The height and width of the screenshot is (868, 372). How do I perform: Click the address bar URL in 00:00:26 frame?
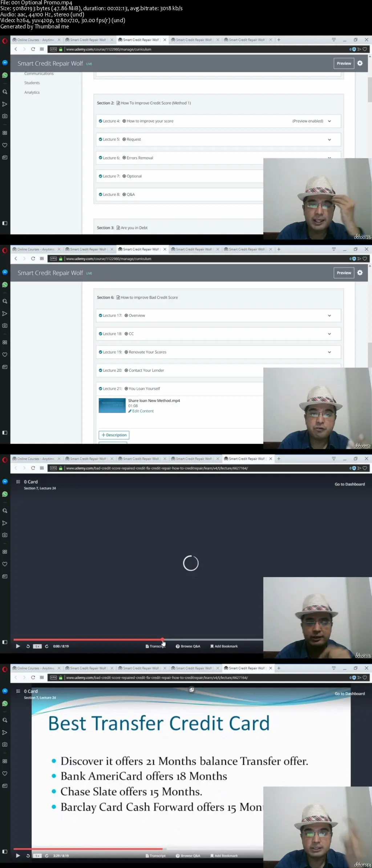coord(109,49)
